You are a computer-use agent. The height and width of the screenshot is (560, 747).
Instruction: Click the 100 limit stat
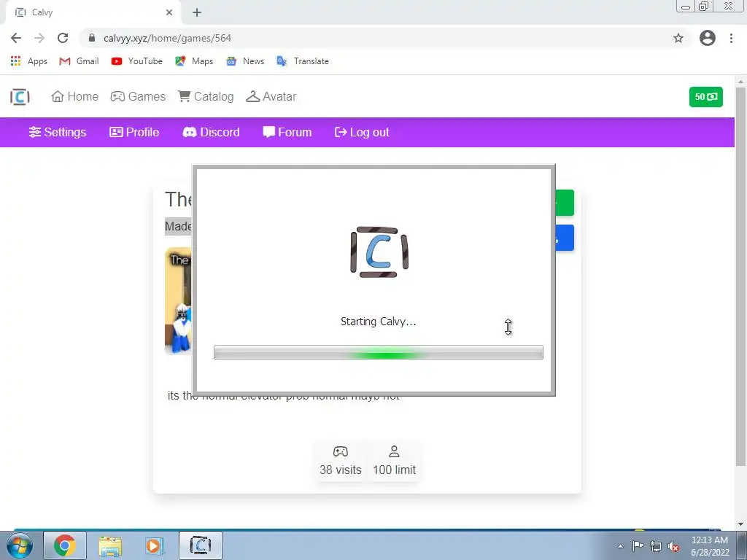coord(394,470)
